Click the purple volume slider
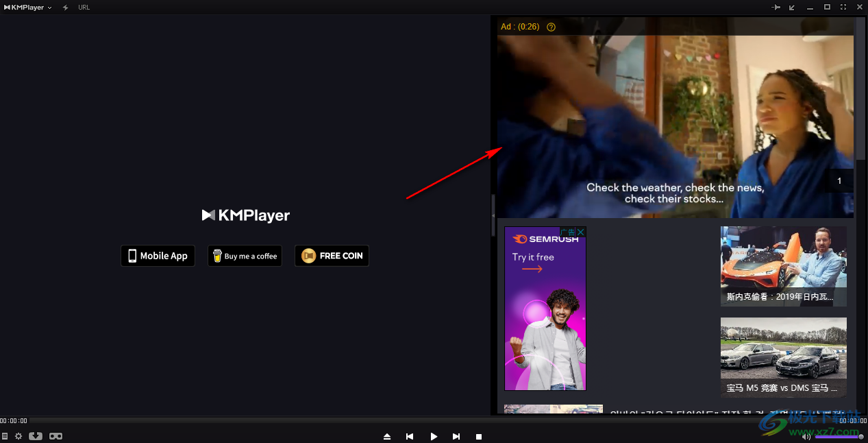The width and height of the screenshot is (868, 443). pos(839,436)
